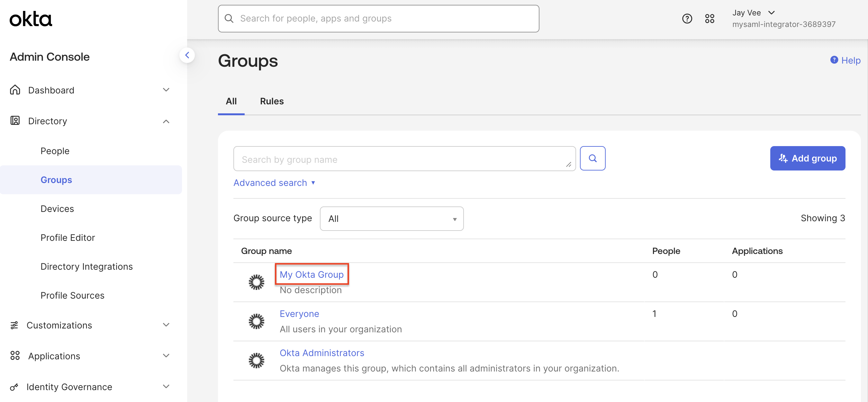The width and height of the screenshot is (868, 402).
Task: Expand the Applications menu chevron
Action: (166, 355)
